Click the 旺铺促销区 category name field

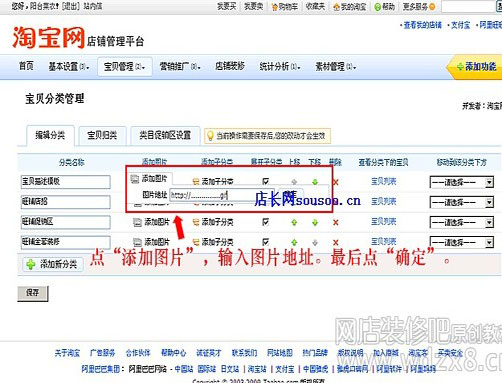[65, 222]
